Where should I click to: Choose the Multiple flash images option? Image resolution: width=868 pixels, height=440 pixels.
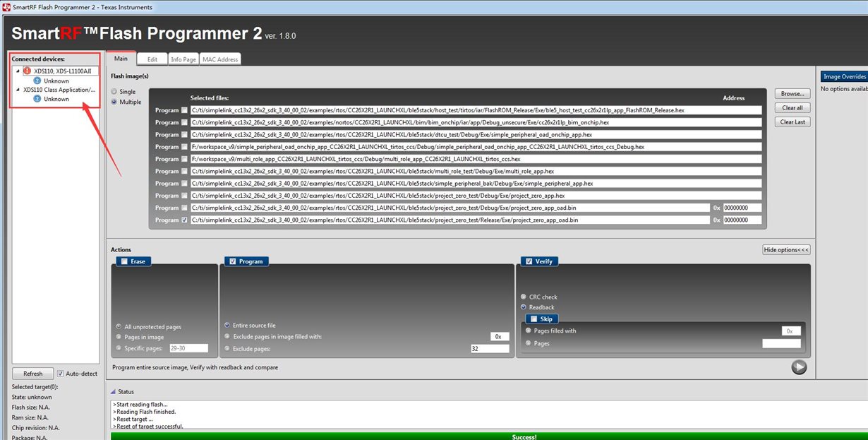coord(114,102)
